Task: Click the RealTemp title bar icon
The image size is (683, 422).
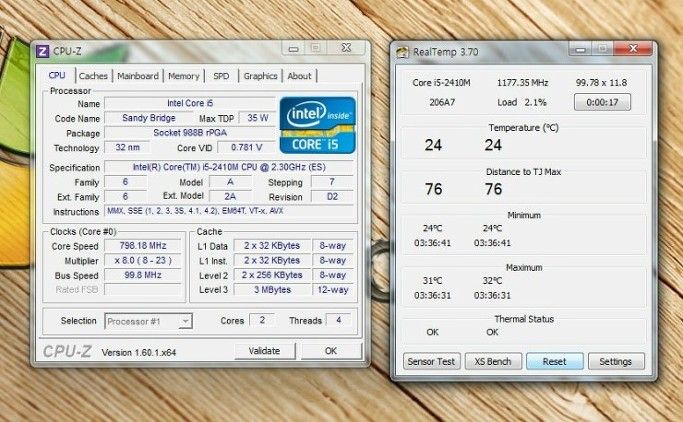Action: pyautogui.click(x=402, y=52)
